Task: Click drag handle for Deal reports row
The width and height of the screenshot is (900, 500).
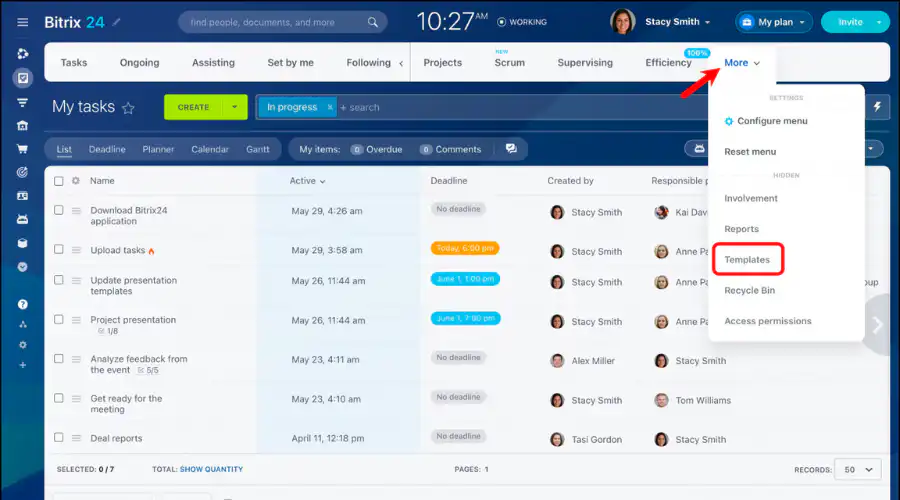Action: coord(76,438)
